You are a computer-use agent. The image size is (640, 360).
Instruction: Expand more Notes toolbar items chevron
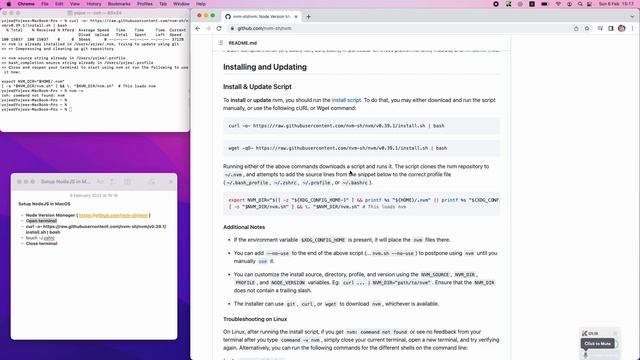click(x=171, y=182)
